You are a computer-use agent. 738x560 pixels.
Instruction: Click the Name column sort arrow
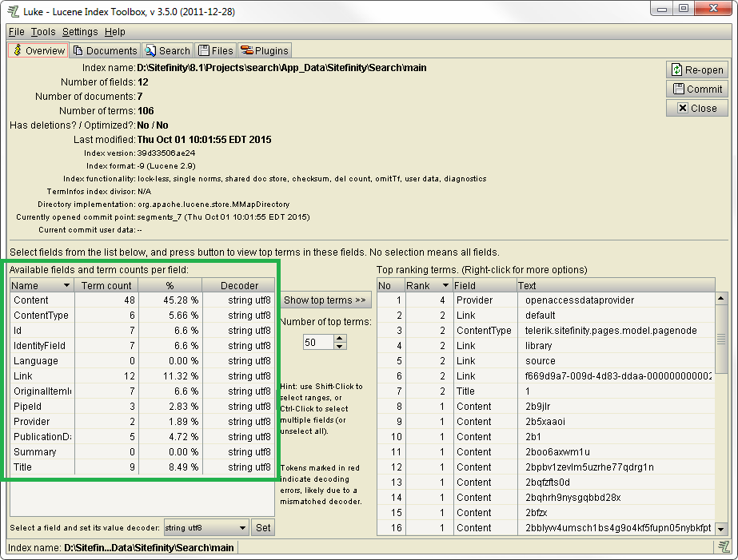point(66,285)
